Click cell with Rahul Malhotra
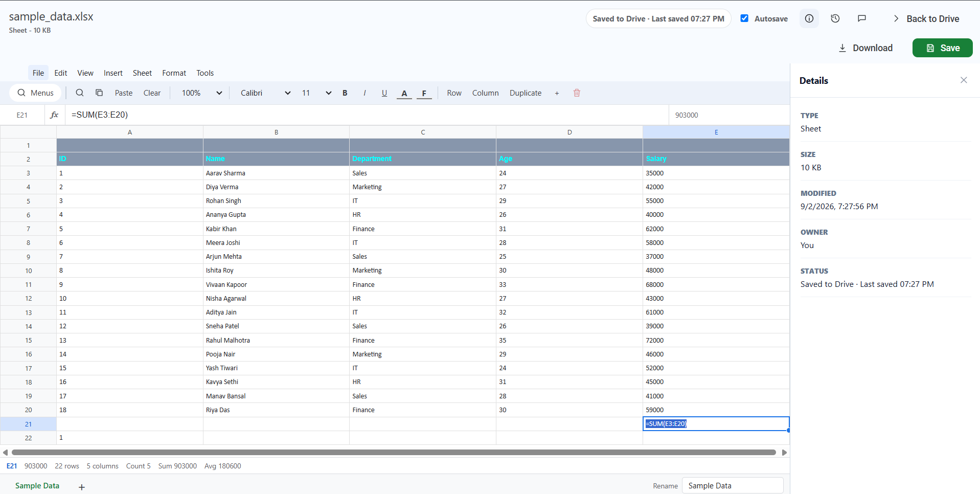The image size is (980, 494). 276,340
